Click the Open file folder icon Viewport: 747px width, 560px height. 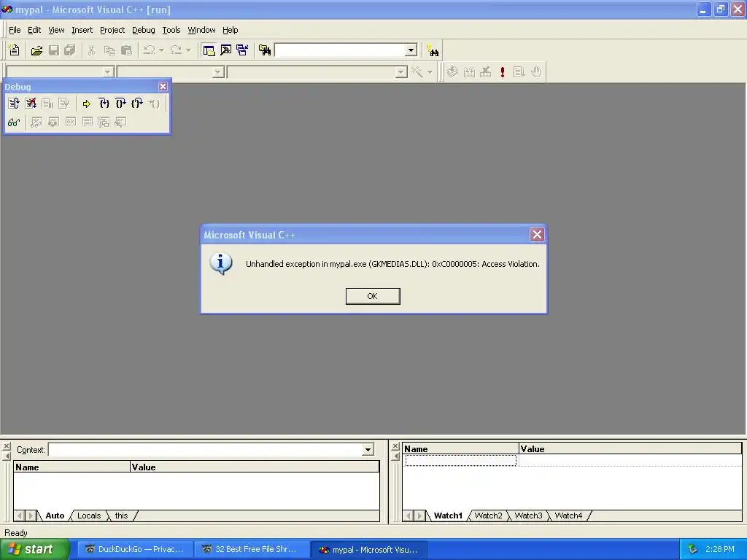(36, 50)
